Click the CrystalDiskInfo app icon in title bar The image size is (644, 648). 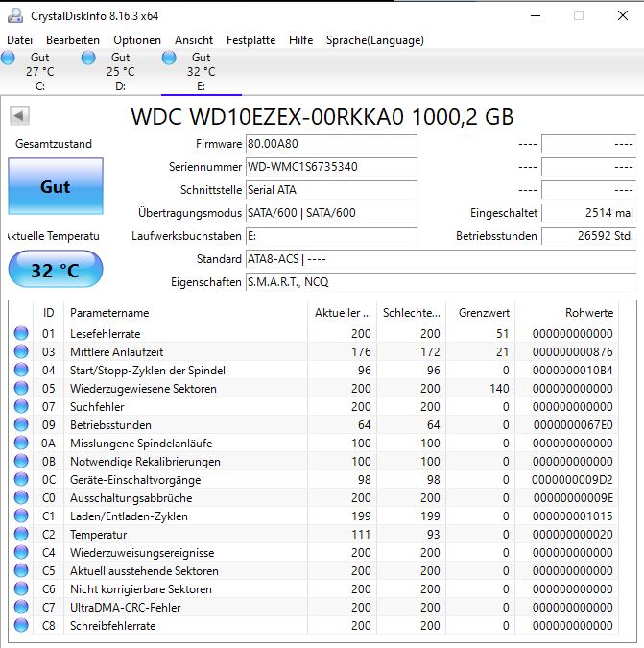(x=15, y=15)
